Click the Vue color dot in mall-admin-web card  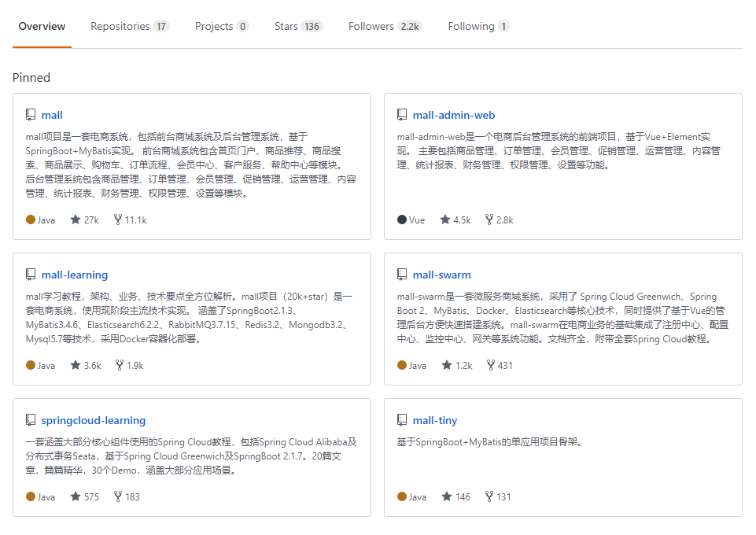pos(402,220)
